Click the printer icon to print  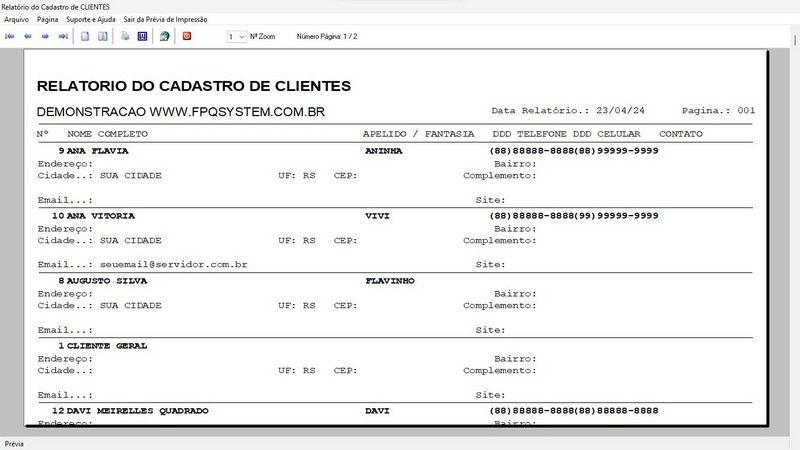click(x=125, y=36)
